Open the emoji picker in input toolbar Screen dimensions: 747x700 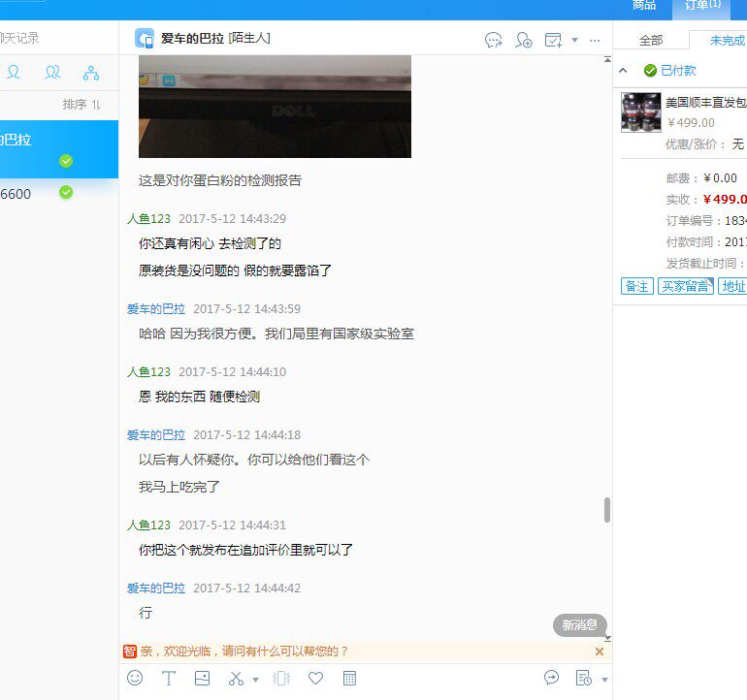[x=135, y=678]
